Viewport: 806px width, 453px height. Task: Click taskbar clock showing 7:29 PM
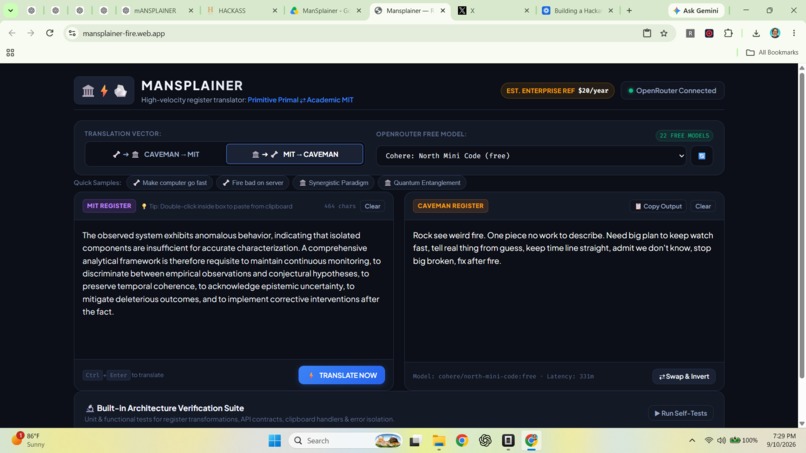pyautogui.click(x=781, y=440)
